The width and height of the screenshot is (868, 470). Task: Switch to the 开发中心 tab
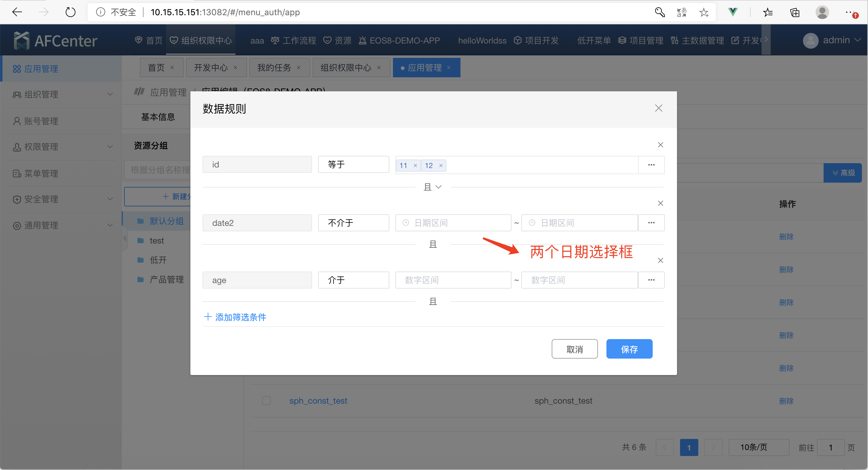click(211, 68)
